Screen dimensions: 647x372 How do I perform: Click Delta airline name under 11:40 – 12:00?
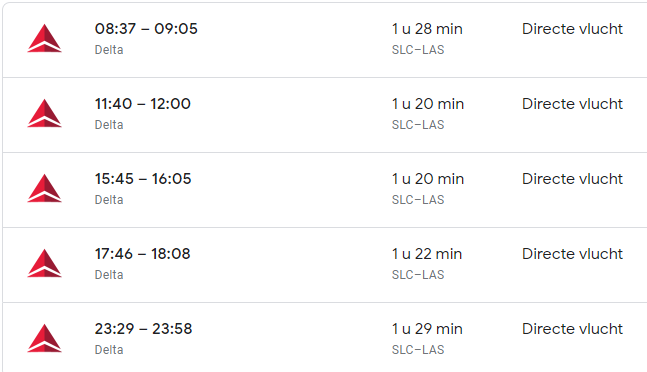pyautogui.click(x=109, y=125)
